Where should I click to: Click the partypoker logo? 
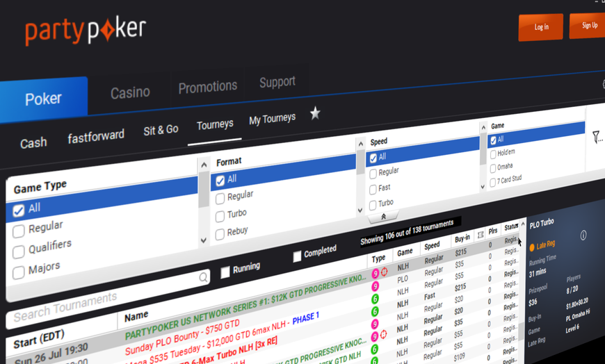coord(86,31)
